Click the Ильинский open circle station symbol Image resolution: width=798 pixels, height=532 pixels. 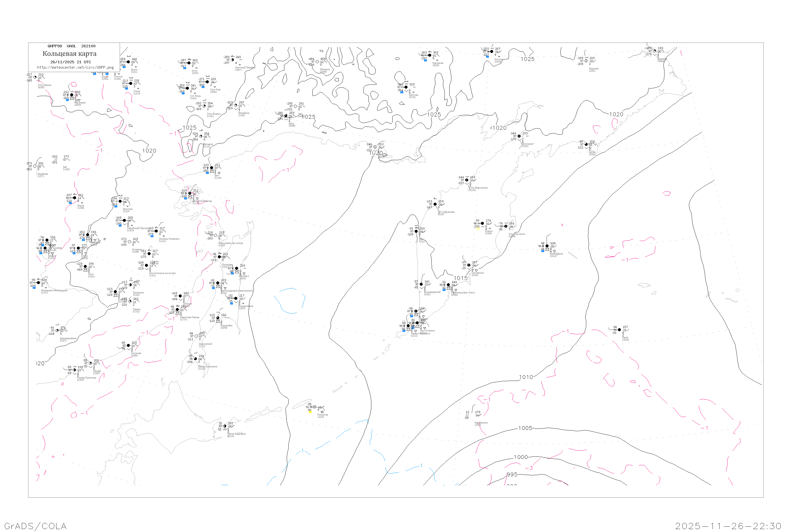coord(196,336)
